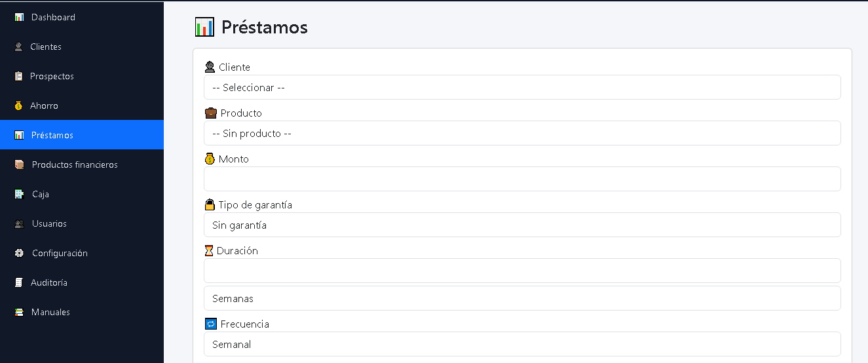Click the Usuarios people icon
The width and height of the screenshot is (868, 363).
[x=19, y=223]
